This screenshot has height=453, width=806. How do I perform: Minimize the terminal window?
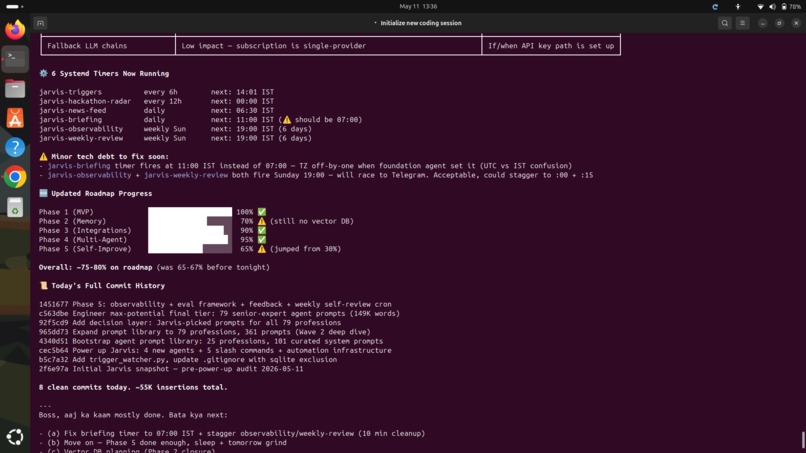click(762, 23)
